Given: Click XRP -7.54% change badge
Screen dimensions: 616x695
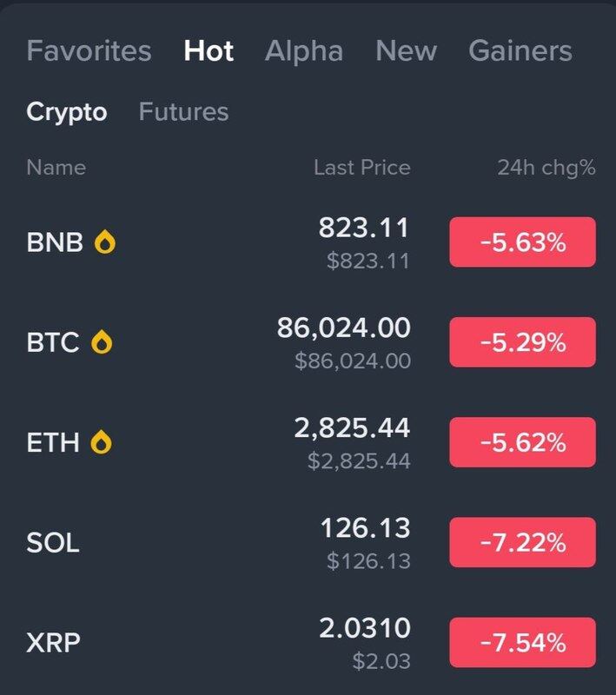Looking at the screenshot, I should (x=522, y=644).
